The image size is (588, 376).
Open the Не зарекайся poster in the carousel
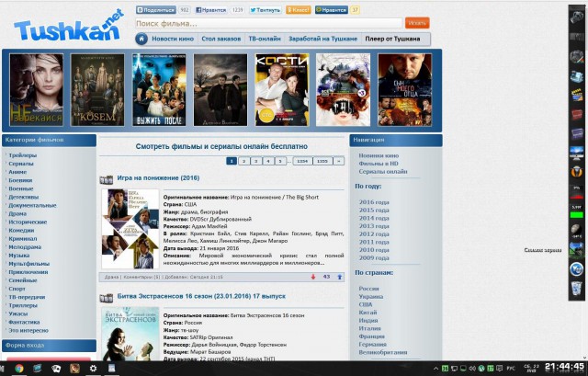pyautogui.click(x=37, y=90)
